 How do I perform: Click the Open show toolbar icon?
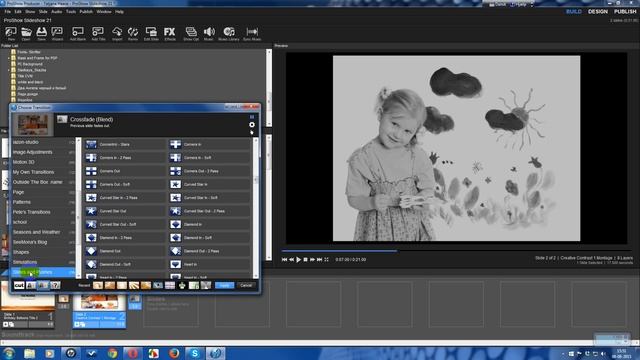pos(26,33)
